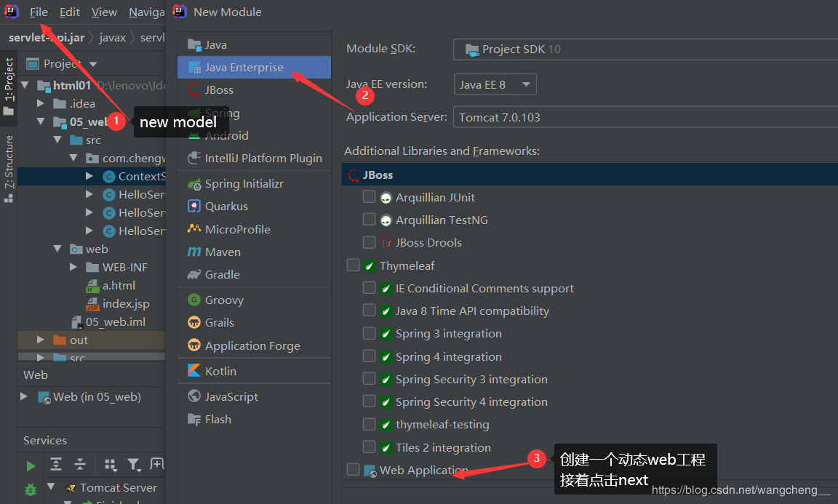Click javax breadcrumb in navigation bar
The image size is (838, 504).
click(x=112, y=37)
